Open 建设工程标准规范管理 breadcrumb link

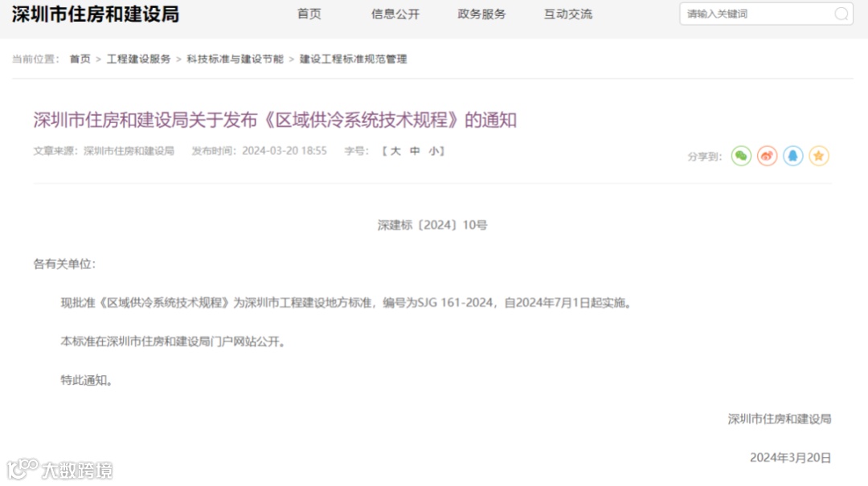tap(353, 59)
